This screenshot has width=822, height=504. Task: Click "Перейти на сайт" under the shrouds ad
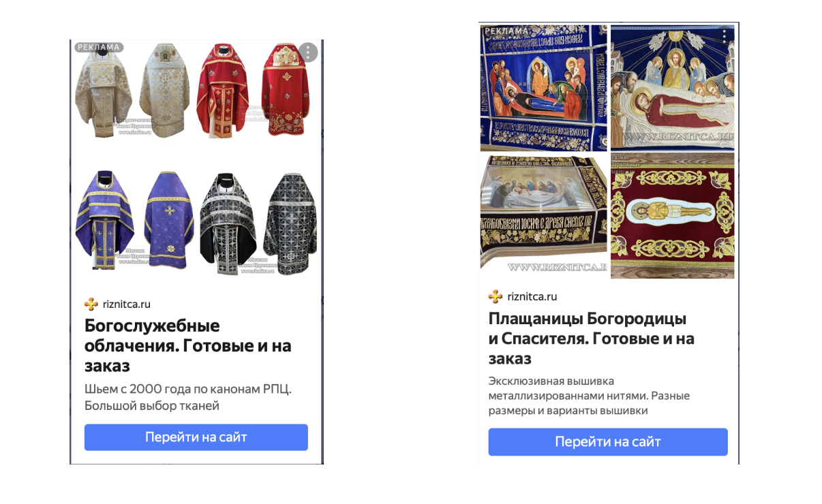tap(608, 442)
